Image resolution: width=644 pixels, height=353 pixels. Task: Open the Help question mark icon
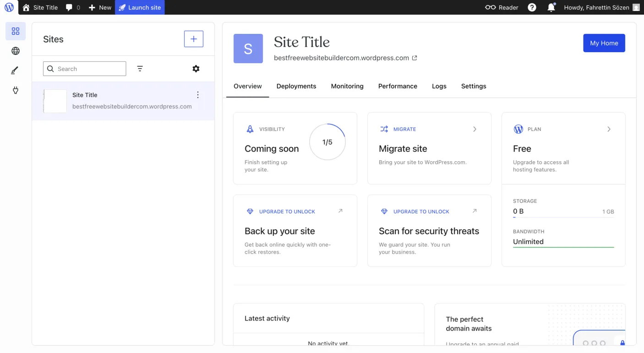point(531,7)
